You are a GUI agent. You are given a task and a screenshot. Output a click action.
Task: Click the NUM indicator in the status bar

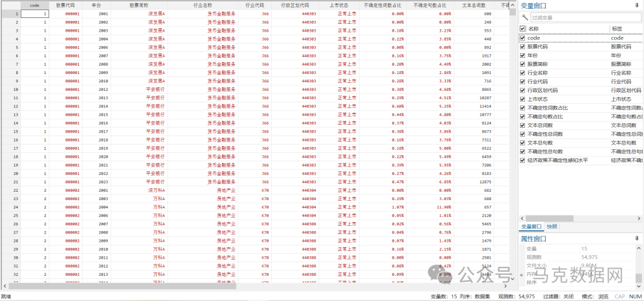636,296
